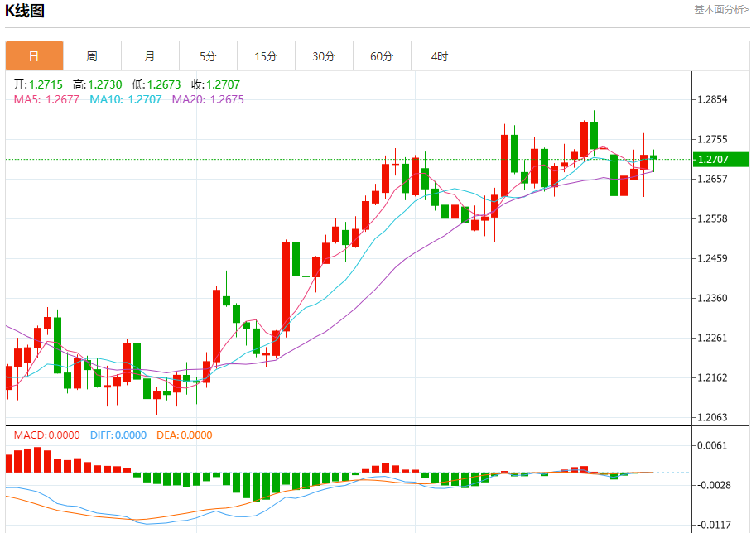The image size is (756, 533).
Task: Open the 15分 timeframe tab
Action: (266, 56)
